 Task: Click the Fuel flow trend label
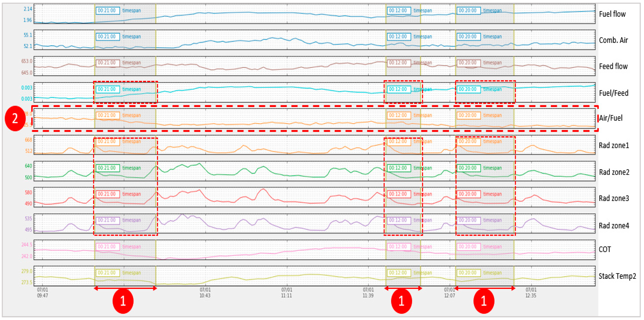click(x=612, y=14)
